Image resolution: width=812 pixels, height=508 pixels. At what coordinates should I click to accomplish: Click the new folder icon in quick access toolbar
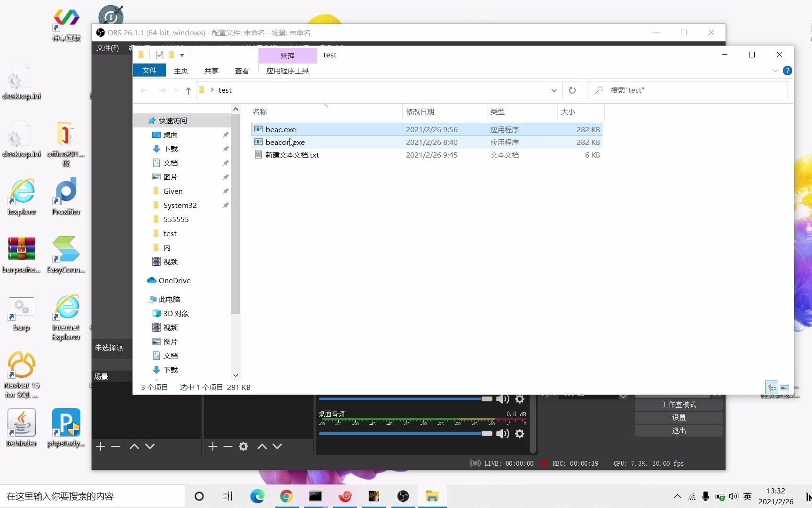click(171, 55)
